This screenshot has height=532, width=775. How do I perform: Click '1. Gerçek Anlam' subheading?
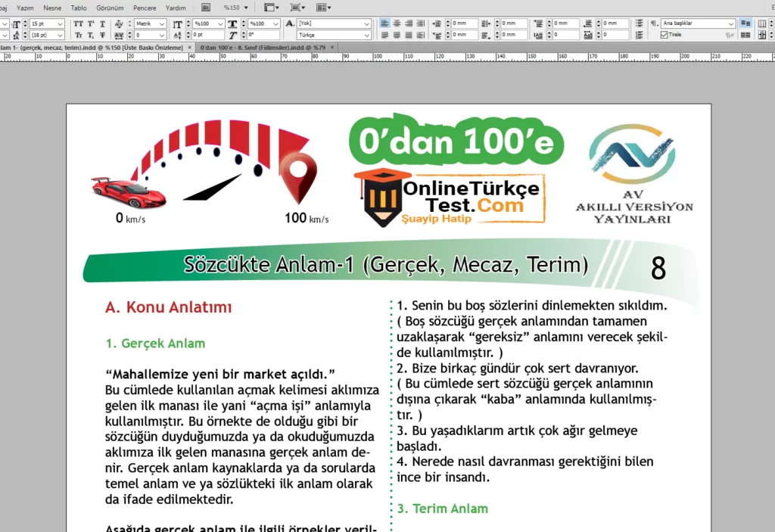155,343
